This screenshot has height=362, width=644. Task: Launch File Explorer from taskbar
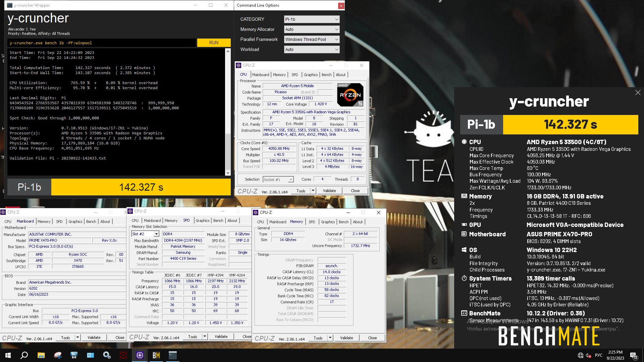(x=41, y=355)
